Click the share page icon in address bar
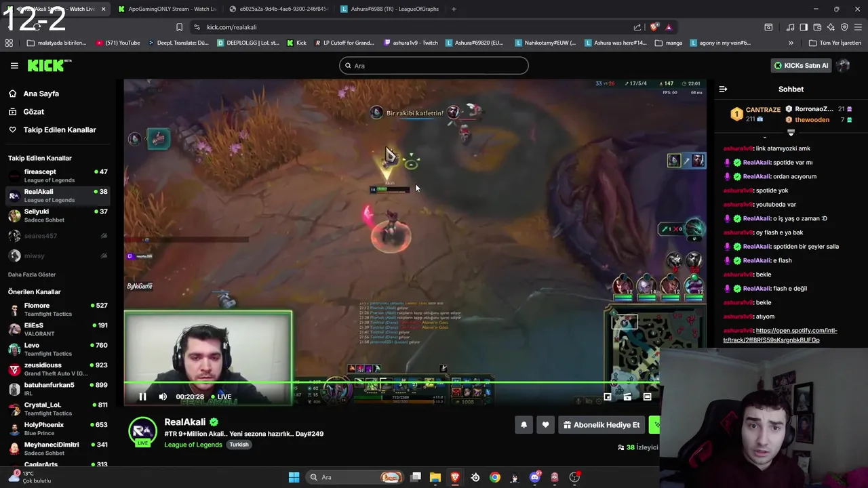 [637, 27]
